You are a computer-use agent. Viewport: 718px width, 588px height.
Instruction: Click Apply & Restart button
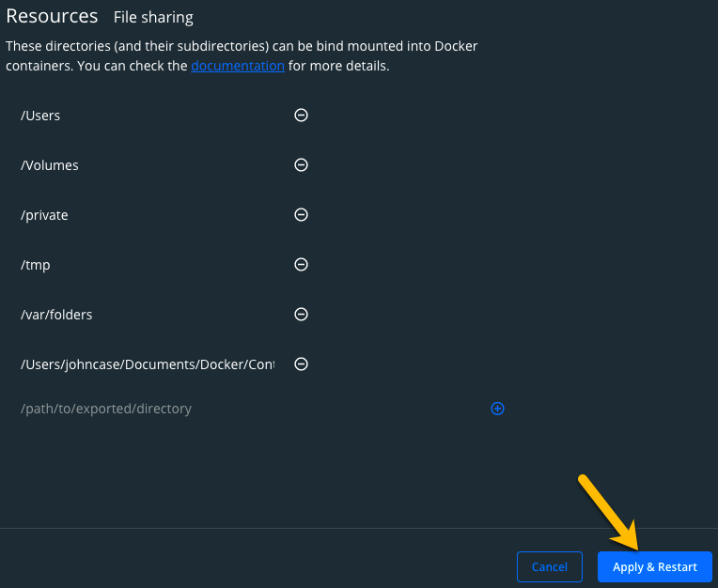(655, 567)
